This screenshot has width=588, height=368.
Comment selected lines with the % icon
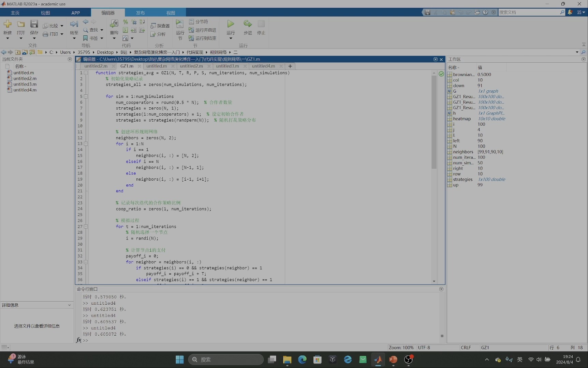[126, 22]
